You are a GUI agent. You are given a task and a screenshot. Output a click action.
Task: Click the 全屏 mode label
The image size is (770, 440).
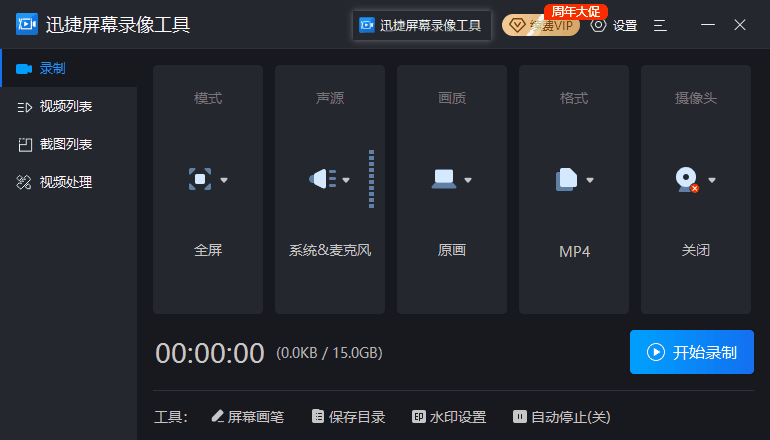(x=208, y=250)
